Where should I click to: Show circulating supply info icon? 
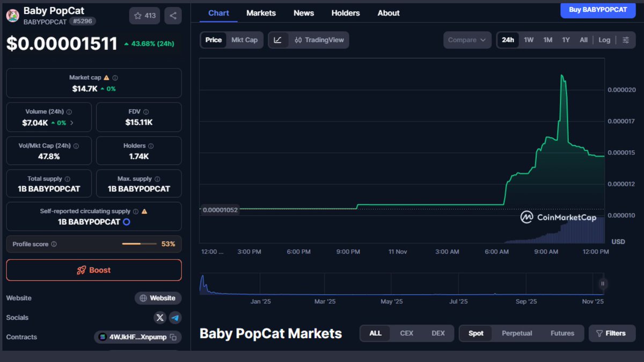[x=136, y=211]
